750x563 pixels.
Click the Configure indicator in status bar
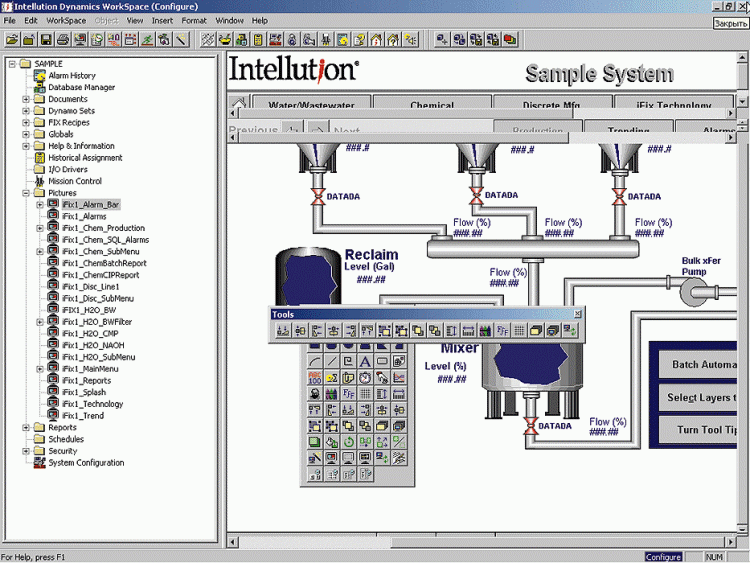coord(663,557)
